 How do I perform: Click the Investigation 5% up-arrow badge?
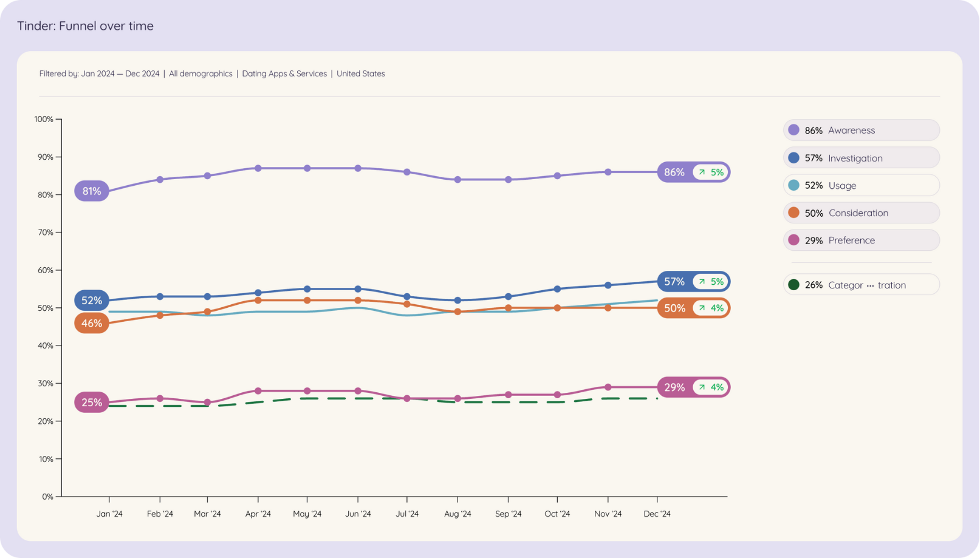(710, 282)
